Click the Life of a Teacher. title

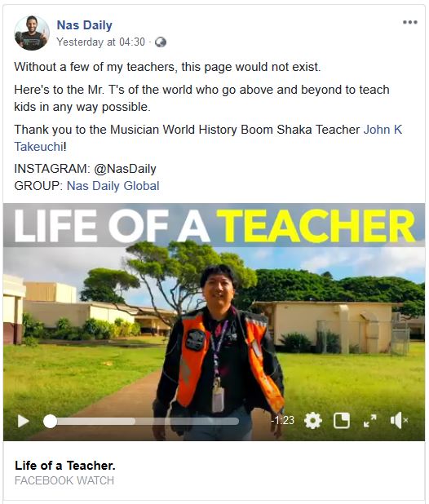65,466
